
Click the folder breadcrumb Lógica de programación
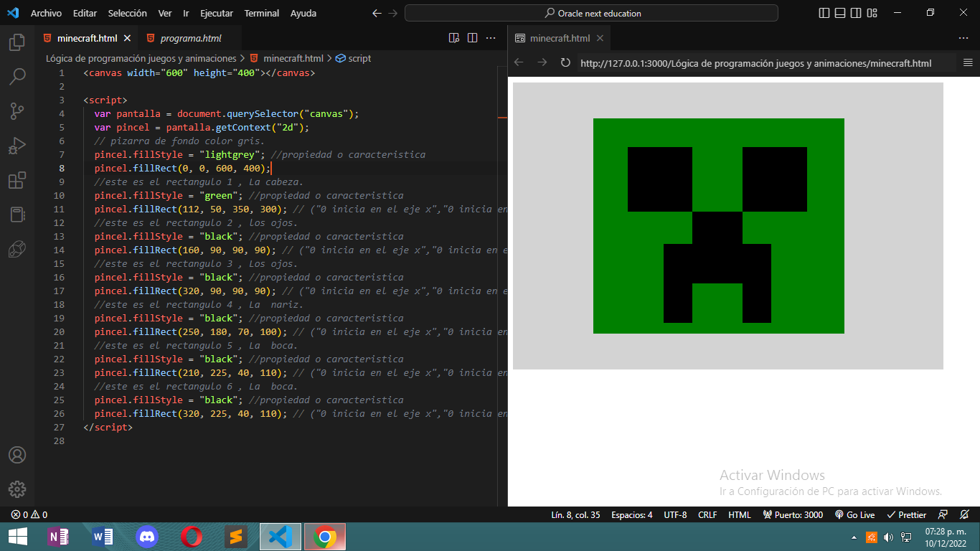pos(141,58)
